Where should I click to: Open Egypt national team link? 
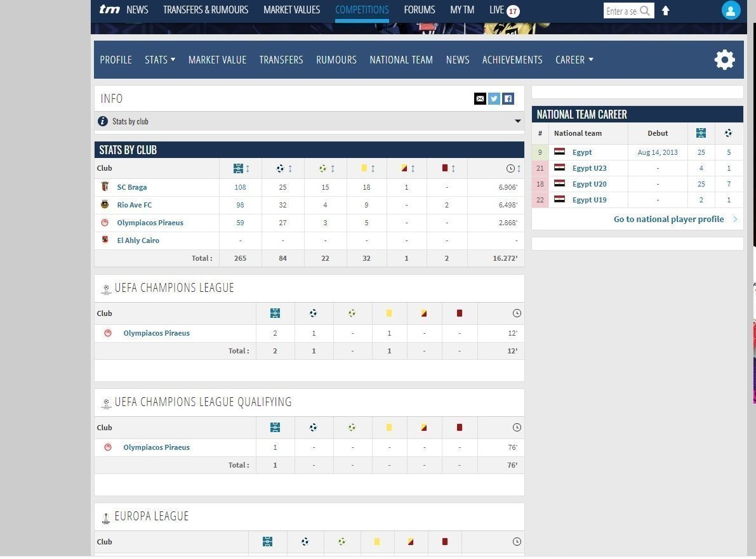point(582,152)
